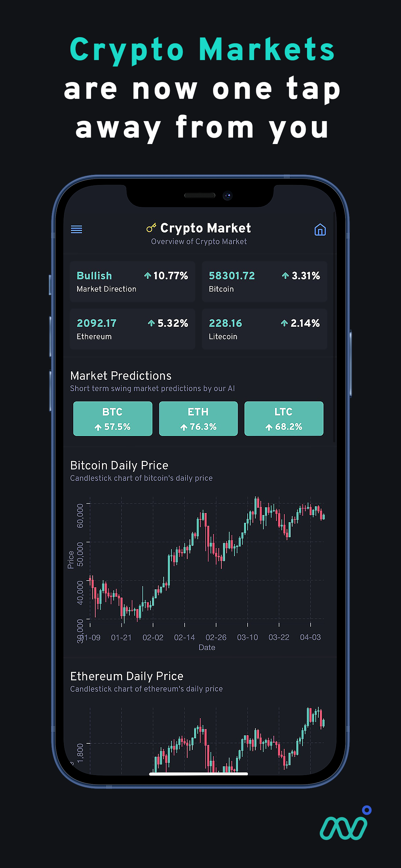This screenshot has width=401, height=868.
Task: Click the wave logo in bottom corner
Action: (x=344, y=824)
